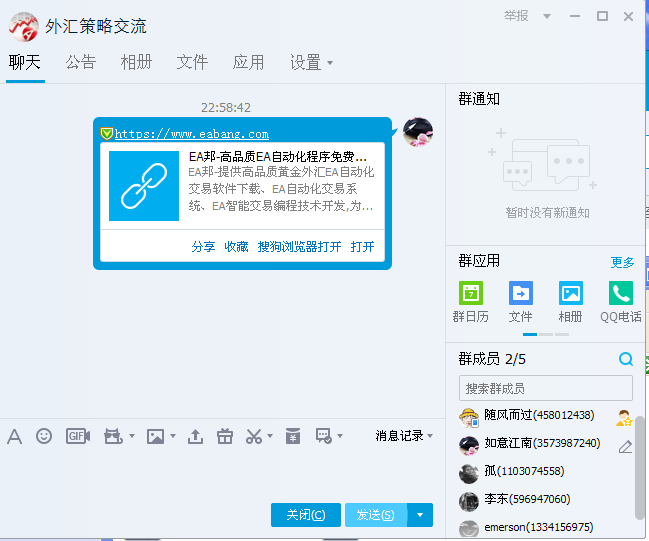Click 更多 in the 群应用 section
Screen dimensions: 649x541
click(622, 262)
